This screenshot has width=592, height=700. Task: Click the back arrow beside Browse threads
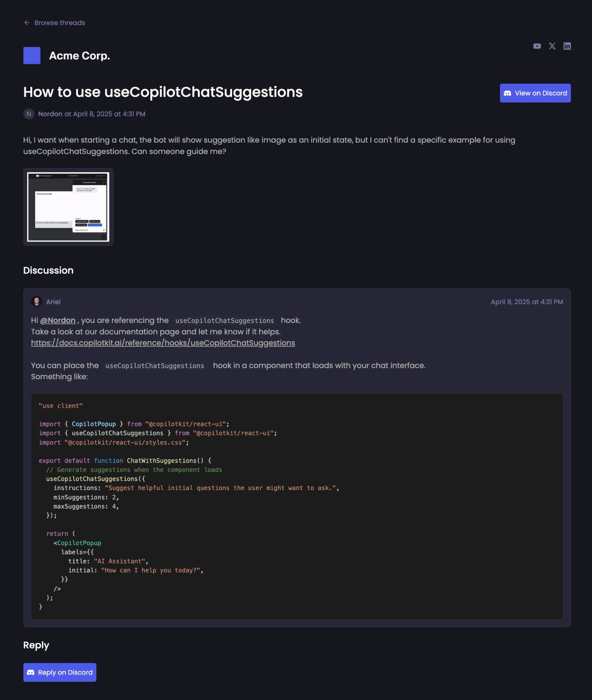point(27,23)
